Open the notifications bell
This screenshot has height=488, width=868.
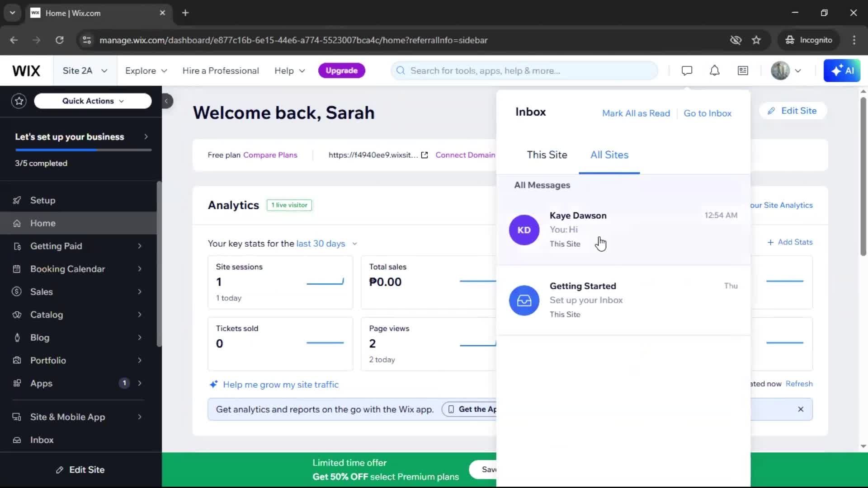pyautogui.click(x=714, y=70)
